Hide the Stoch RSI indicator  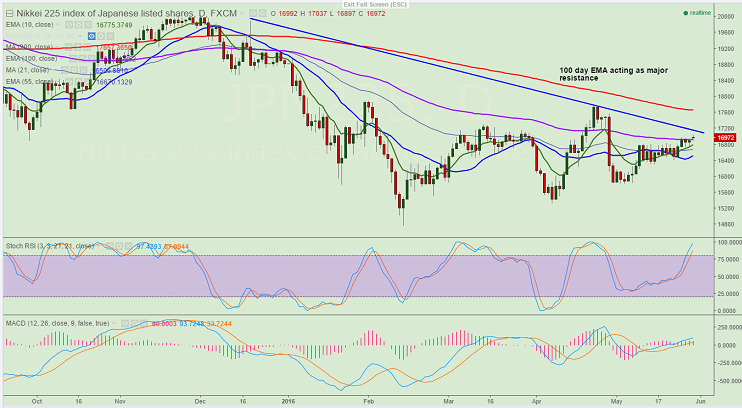click(110, 246)
